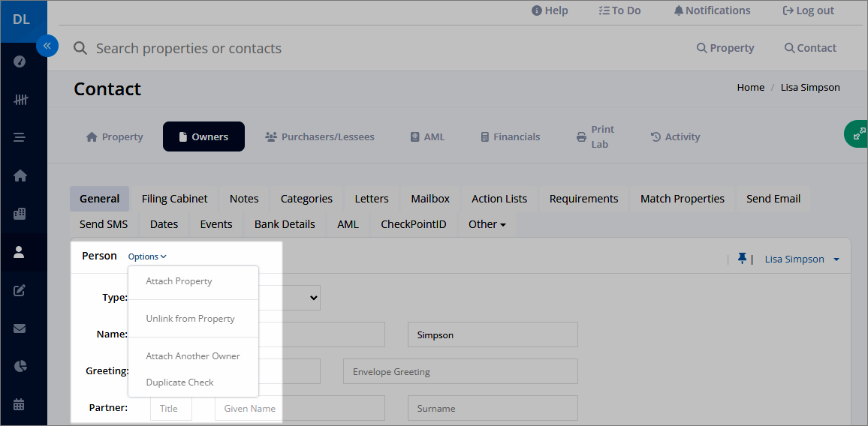Open the Financials section button
Image resolution: width=868 pixels, height=426 pixels.
(x=510, y=136)
